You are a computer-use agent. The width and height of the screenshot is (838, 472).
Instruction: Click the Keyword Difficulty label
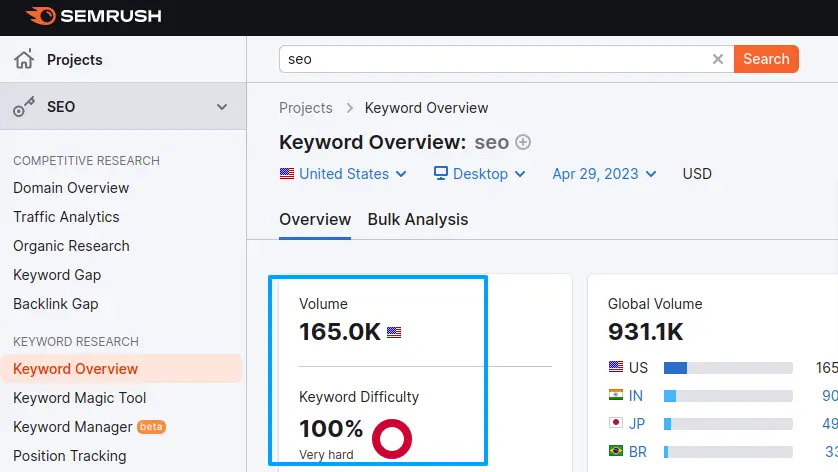(359, 397)
